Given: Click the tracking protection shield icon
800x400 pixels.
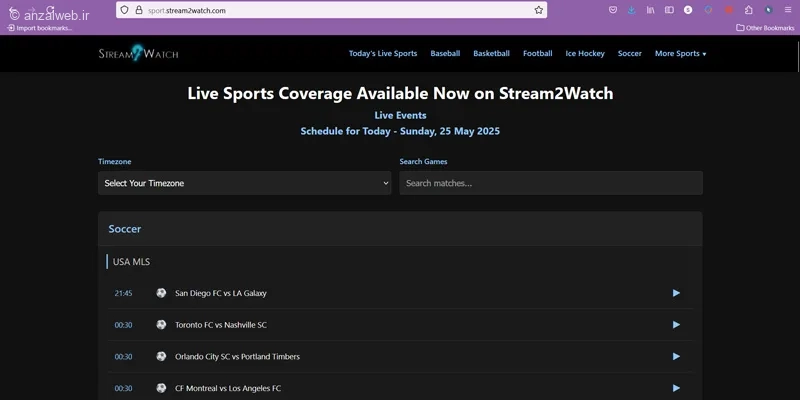Looking at the screenshot, I should [124, 10].
